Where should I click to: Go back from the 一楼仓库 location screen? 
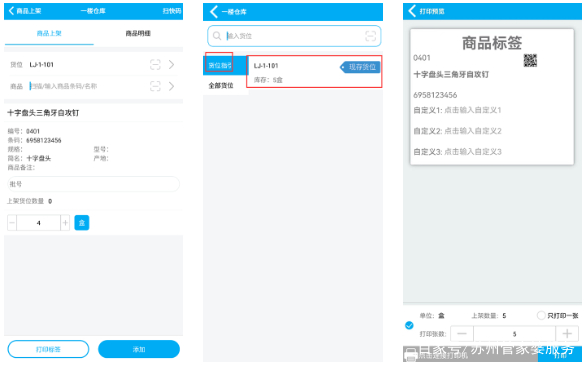(214, 12)
